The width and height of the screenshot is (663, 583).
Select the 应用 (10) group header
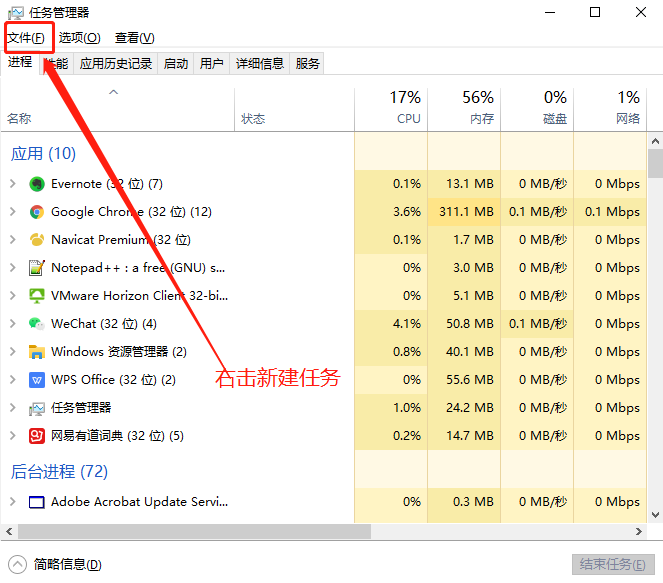click(43, 153)
